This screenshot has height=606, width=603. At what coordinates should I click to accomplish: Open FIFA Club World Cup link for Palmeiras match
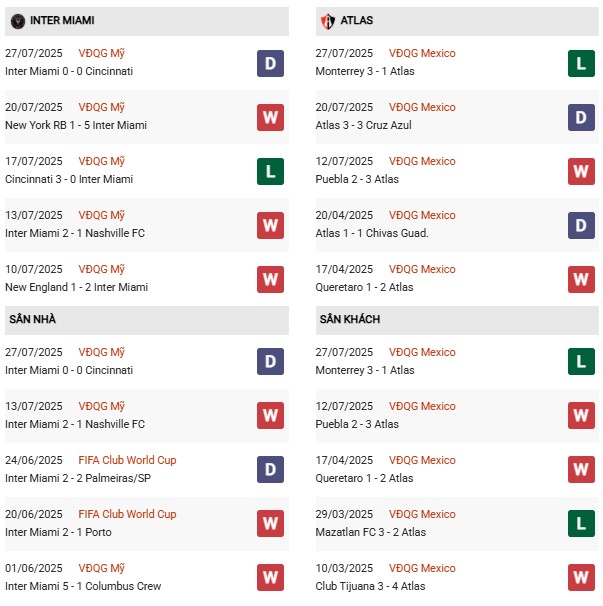coord(129,460)
